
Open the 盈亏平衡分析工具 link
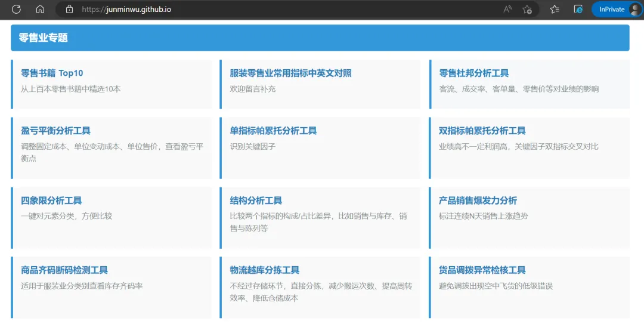(55, 131)
